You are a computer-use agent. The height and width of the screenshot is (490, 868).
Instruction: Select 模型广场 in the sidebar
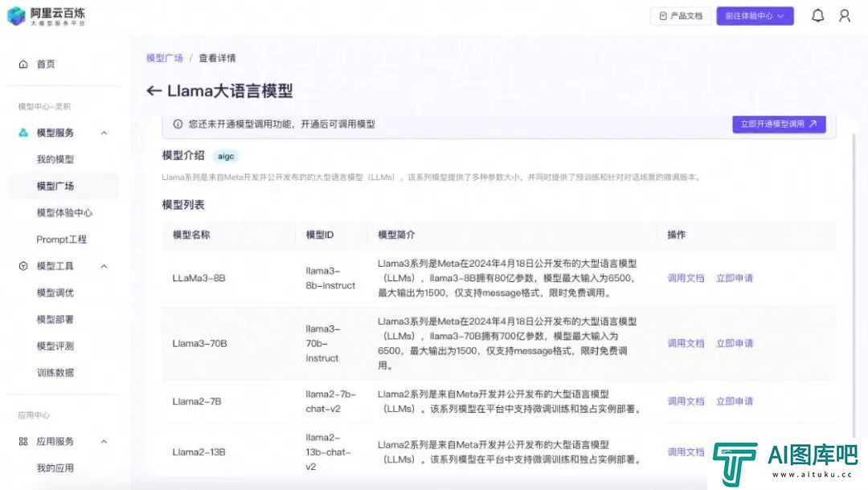point(55,186)
